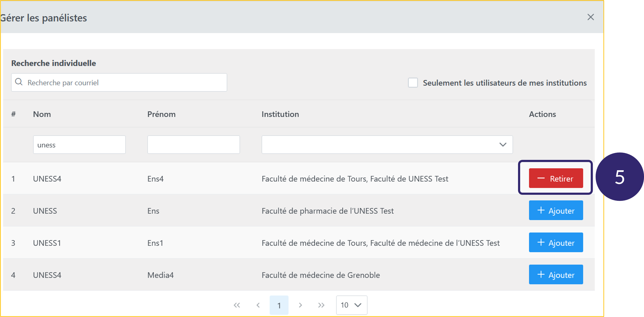Close the Gérer les panélistes dialog
This screenshot has height=317, width=644.
590,17
